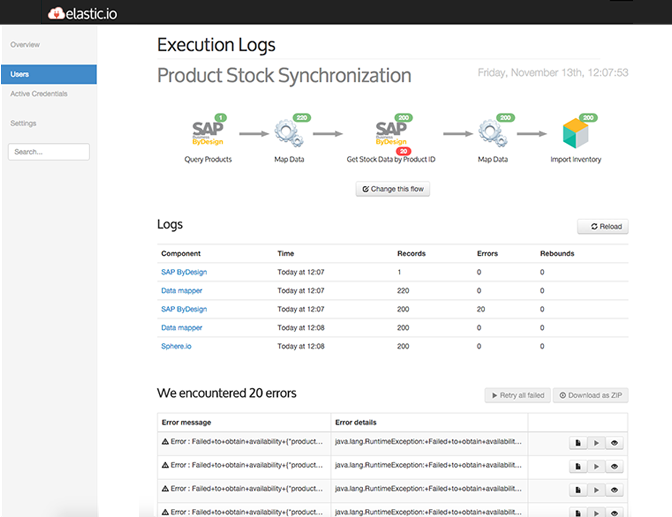Open document icon for second error row
This screenshot has width=672, height=517.
[x=578, y=466]
